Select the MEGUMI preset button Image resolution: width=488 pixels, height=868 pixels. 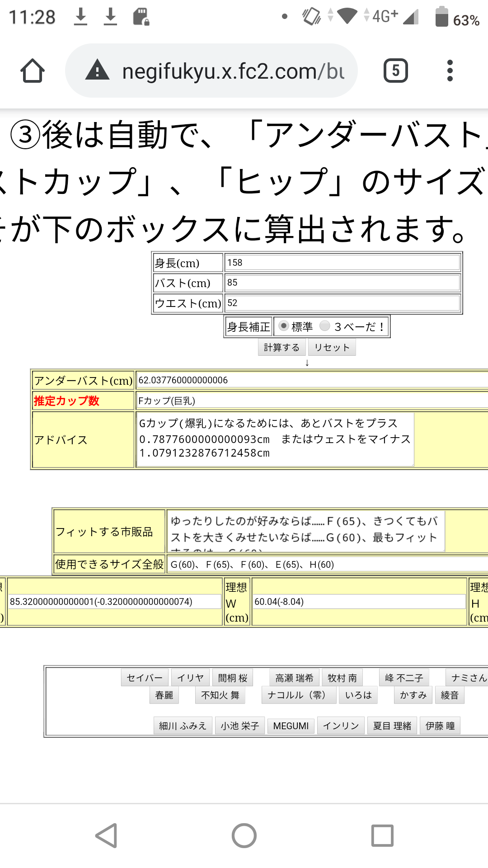(291, 726)
